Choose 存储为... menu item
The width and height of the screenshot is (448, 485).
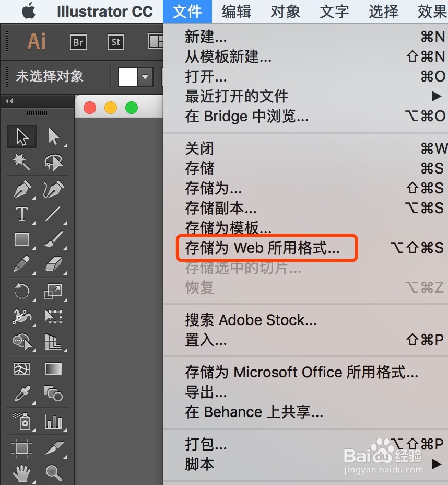click(x=305, y=188)
